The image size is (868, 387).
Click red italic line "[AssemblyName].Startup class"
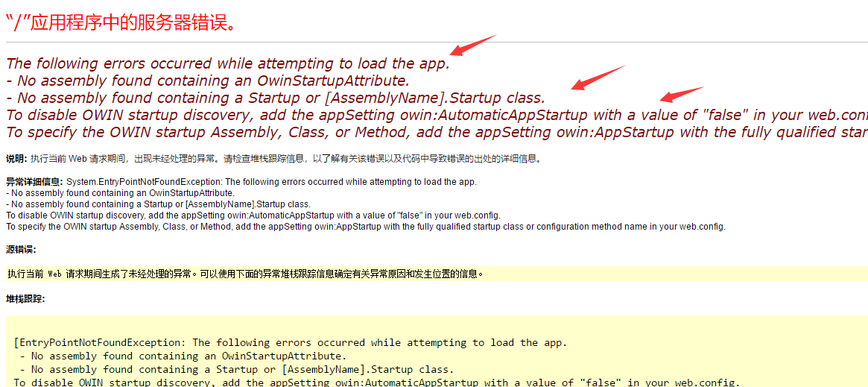pos(276,98)
